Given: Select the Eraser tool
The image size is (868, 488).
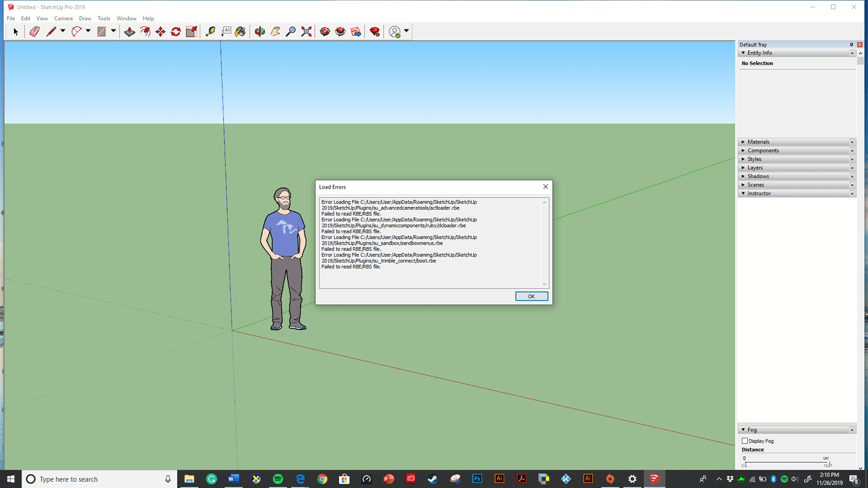Looking at the screenshot, I should pyautogui.click(x=35, y=31).
